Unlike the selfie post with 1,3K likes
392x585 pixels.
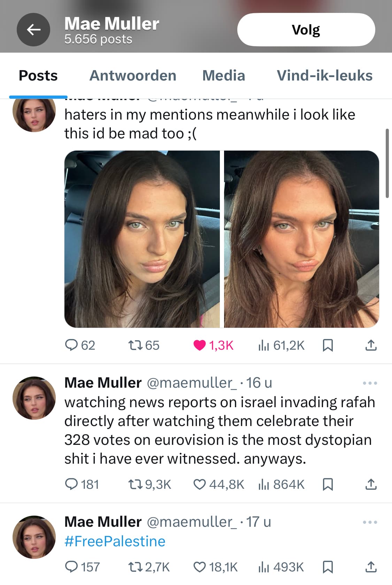200,345
